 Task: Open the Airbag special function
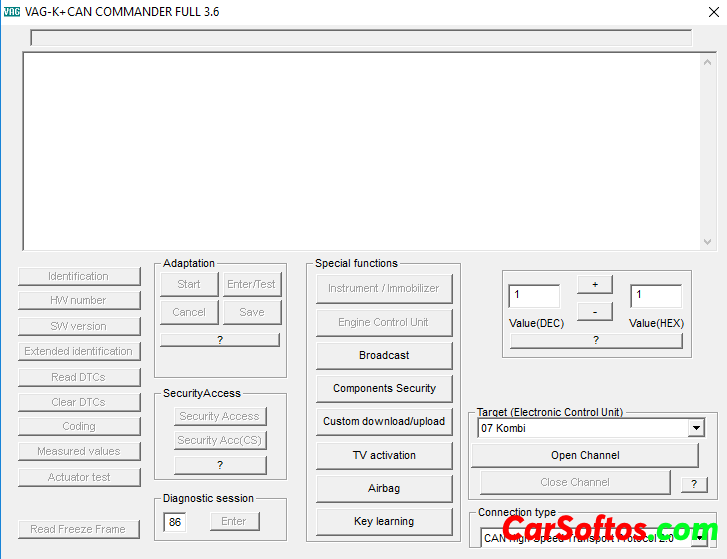pyautogui.click(x=384, y=488)
